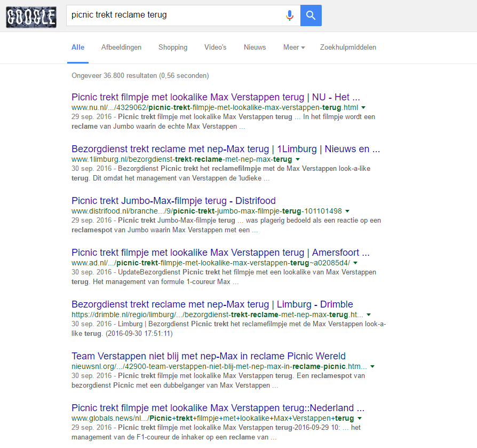Click the www.distrifood.nl green URL text
This screenshot has width=477, height=448.
[206, 211]
